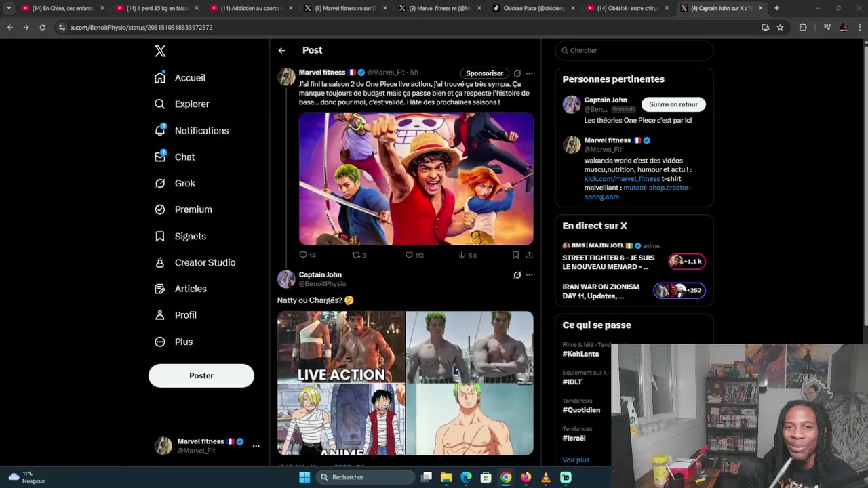
Task: Open Signets bookmarks
Action: click(180, 236)
